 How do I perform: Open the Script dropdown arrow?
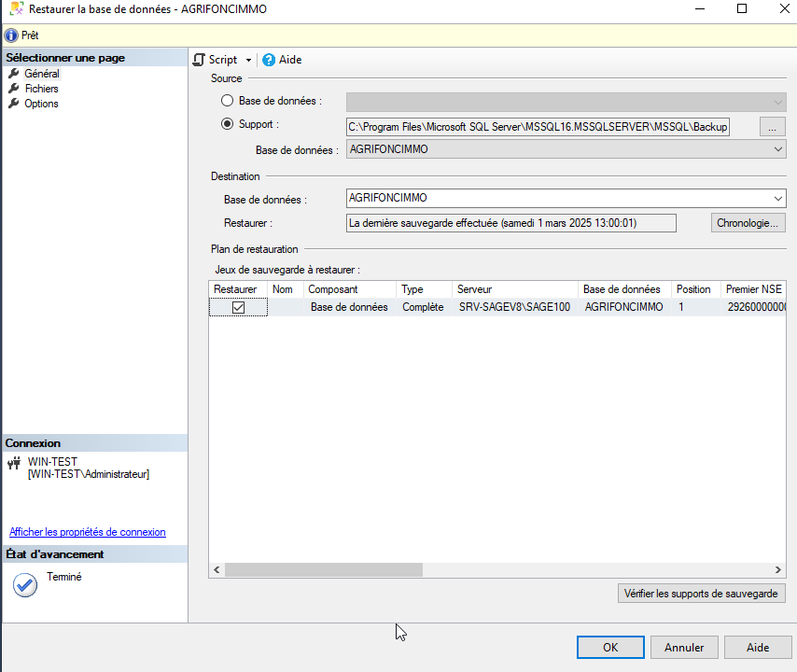click(248, 60)
